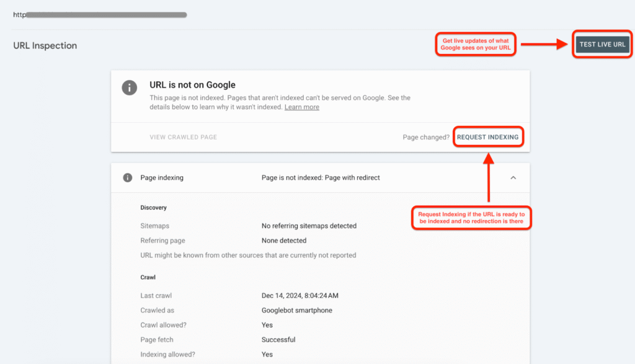Click the Page indexing row label
Viewport: 635px width, 364px height.
(x=162, y=178)
